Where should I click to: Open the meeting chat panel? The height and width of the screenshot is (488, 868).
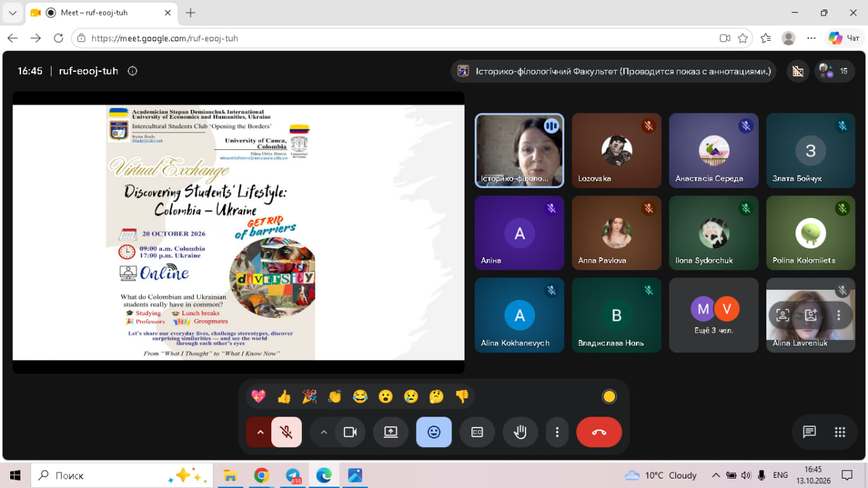pos(809,432)
